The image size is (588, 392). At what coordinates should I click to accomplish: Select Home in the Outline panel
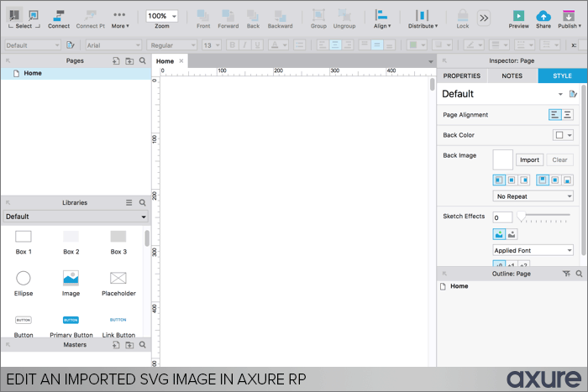click(x=459, y=286)
